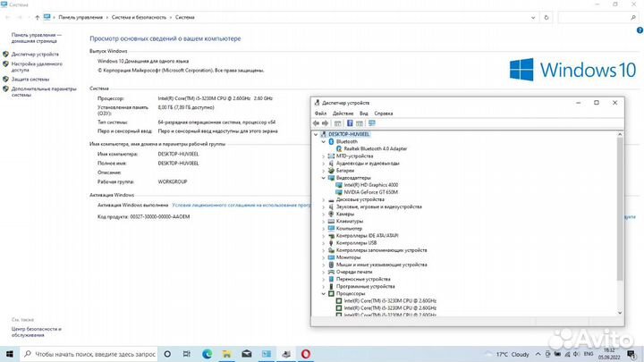
Task: Open File Explorer from the taskbar
Action: (226, 354)
